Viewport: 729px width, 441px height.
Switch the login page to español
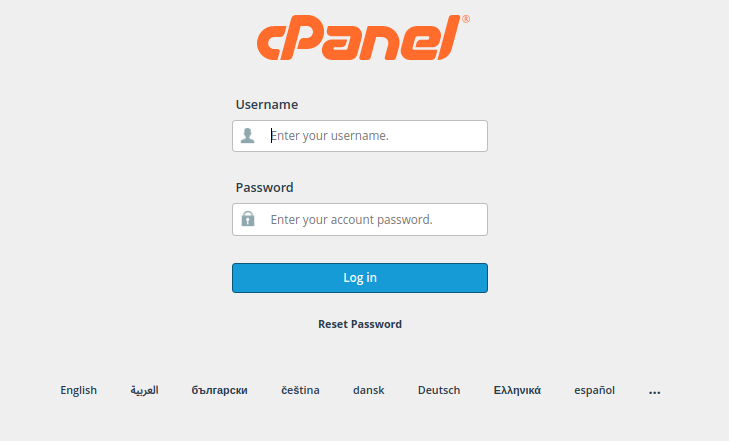pyautogui.click(x=594, y=390)
